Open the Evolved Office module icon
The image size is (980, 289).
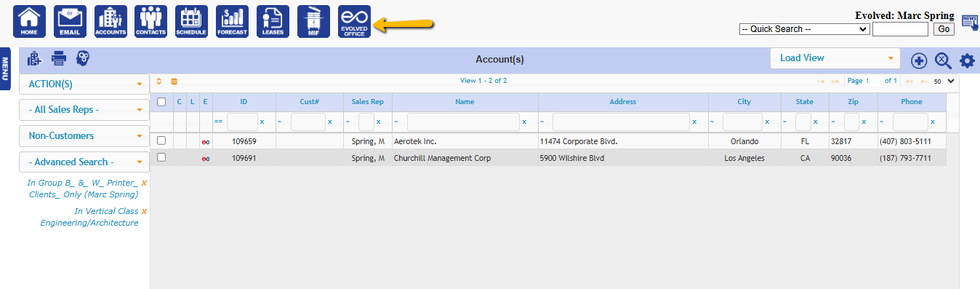point(354,21)
